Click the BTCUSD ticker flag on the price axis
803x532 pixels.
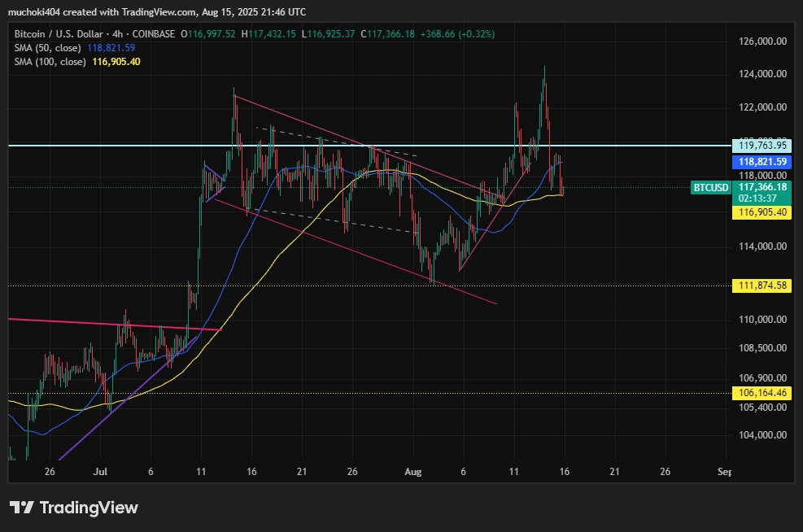(709, 188)
